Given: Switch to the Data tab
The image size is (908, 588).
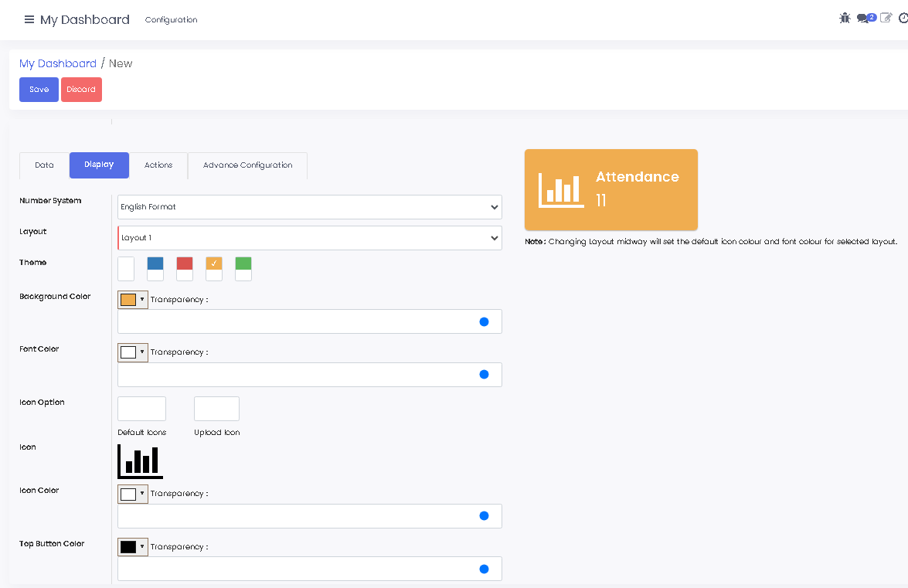Looking at the screenshot, I should [x=44, y=165].
